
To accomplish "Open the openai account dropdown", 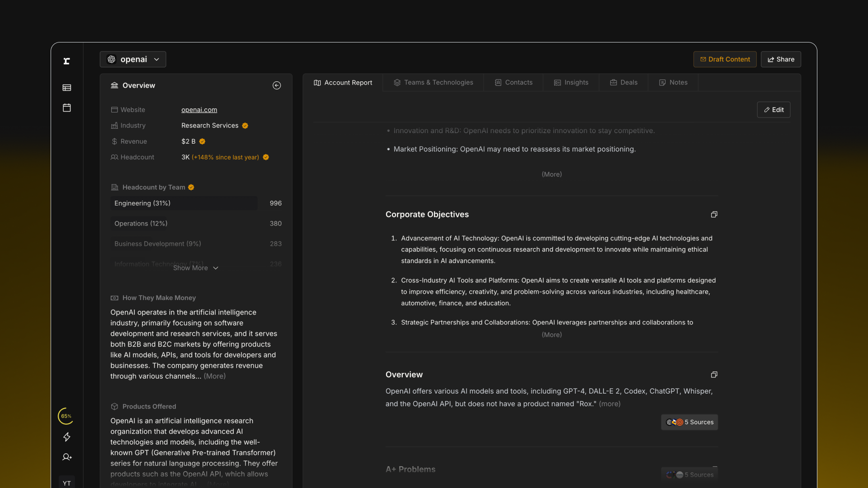I will click(133, 59).
